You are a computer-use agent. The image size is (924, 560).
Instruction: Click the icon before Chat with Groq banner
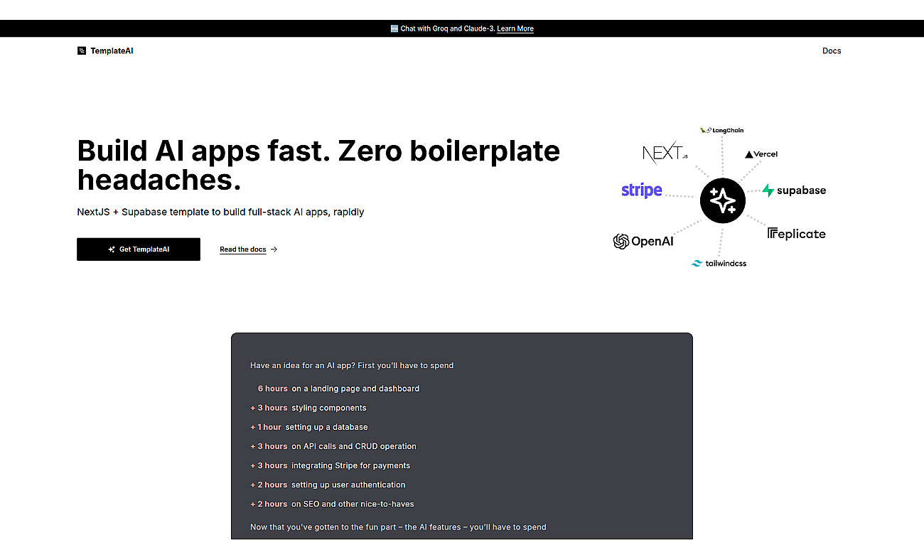pyautogui.click(x=394, y=28)
